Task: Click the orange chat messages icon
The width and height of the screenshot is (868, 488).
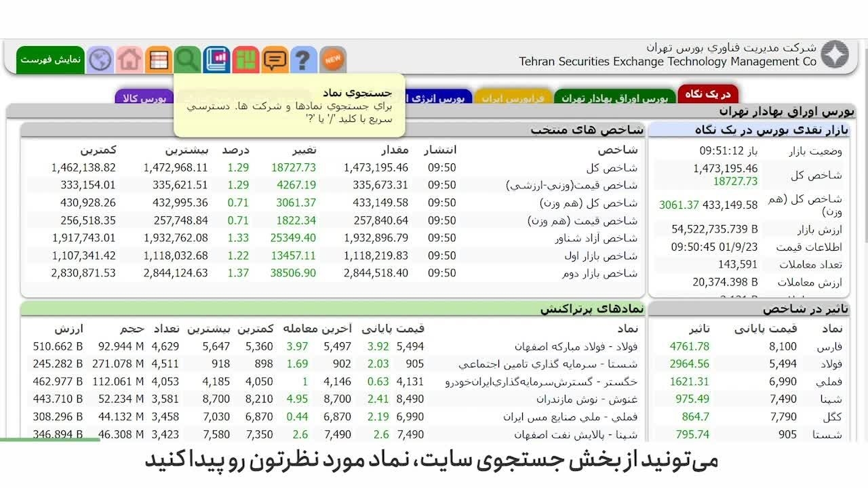Action: point(275,60)
